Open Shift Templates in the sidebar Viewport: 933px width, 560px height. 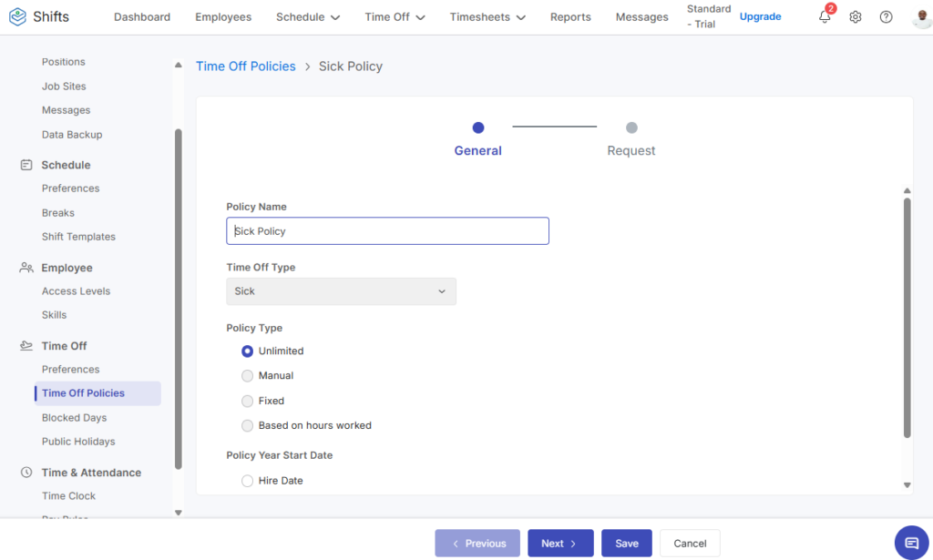78,237
